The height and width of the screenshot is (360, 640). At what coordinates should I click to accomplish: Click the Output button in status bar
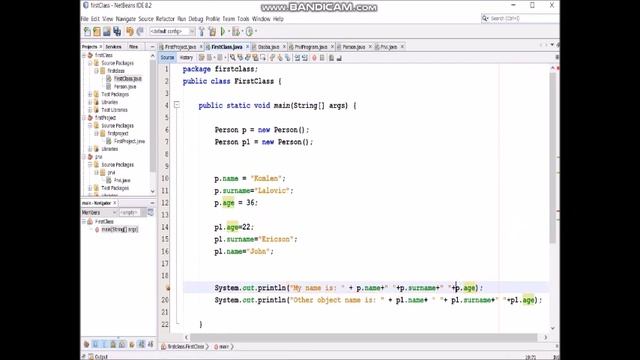pyautogui.click(x=98, y=357)
